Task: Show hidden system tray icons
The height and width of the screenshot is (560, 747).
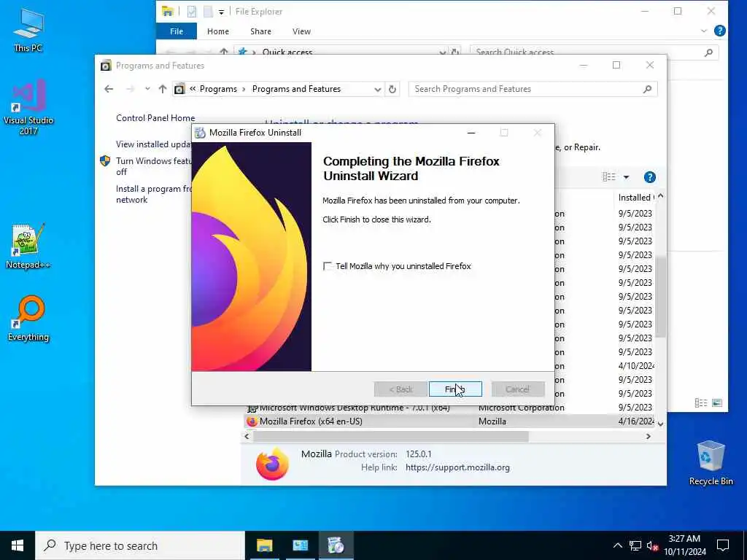Action: coord(617,545)
